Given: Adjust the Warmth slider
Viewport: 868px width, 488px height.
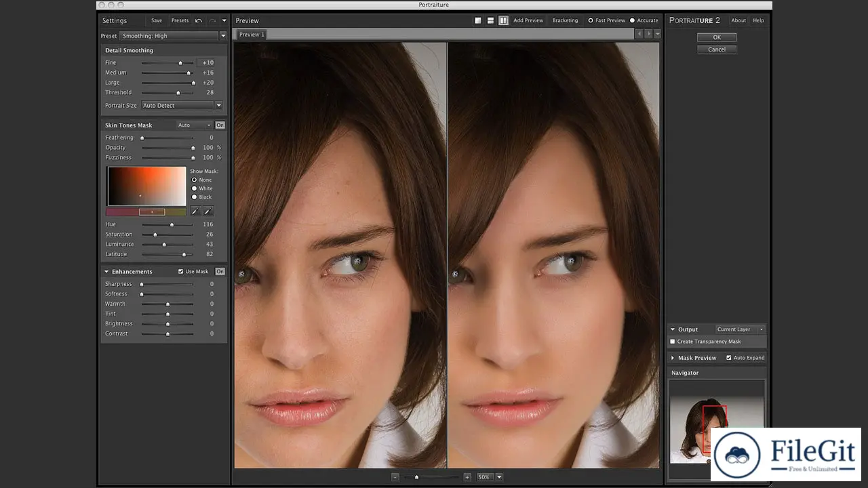Looking at the screenshot, I should [x=167, y=304].
